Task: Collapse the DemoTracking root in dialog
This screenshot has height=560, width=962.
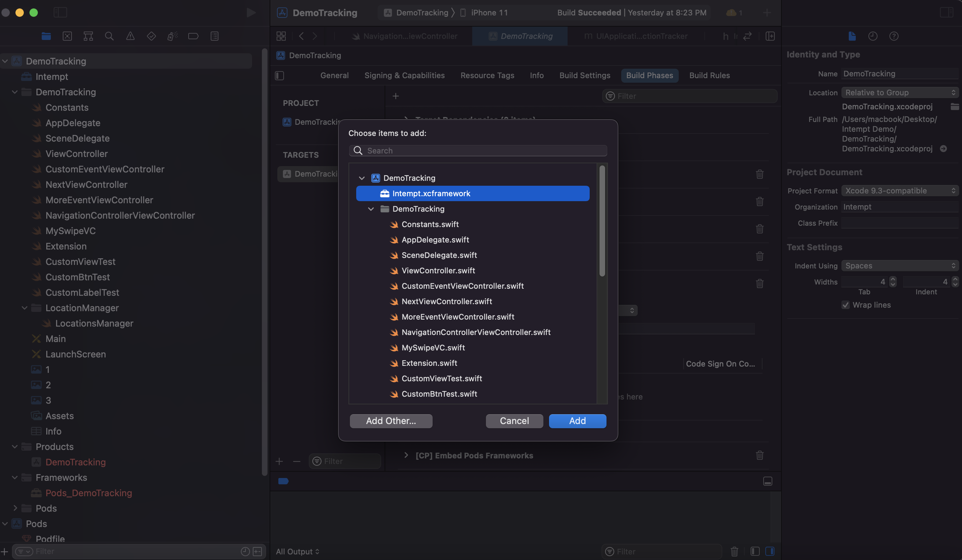Action: pyautogui.click(x=361, y=178)
